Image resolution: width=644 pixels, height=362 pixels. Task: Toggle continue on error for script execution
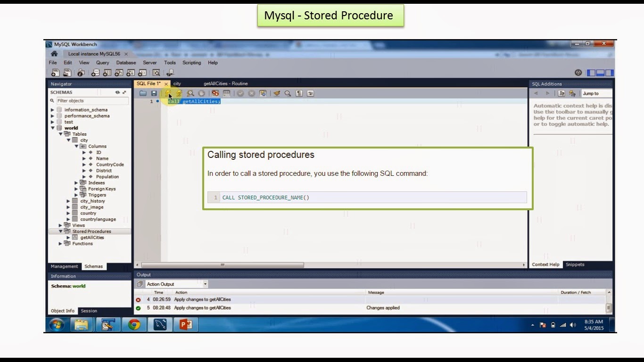(215, 93)
